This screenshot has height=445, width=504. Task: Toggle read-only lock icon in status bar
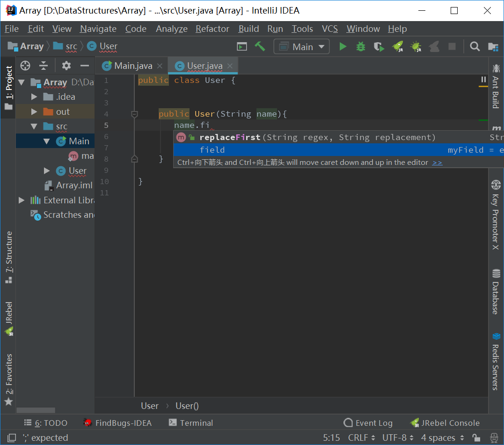pos(476,438)
